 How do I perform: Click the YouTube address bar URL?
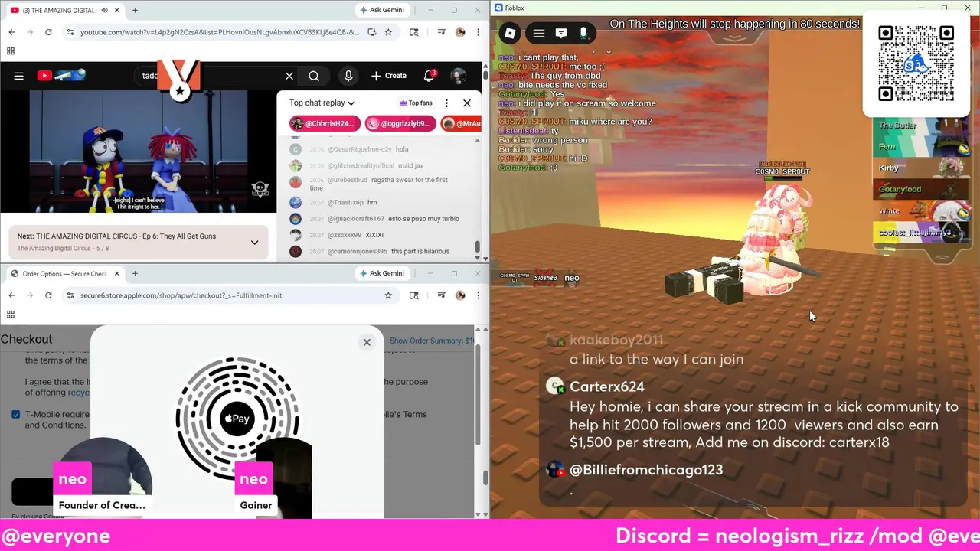tap(220, 32)
